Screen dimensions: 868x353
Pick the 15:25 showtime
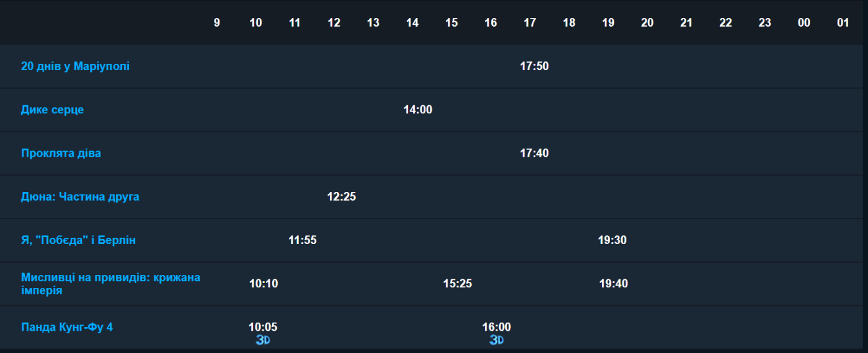click(458, 284)
